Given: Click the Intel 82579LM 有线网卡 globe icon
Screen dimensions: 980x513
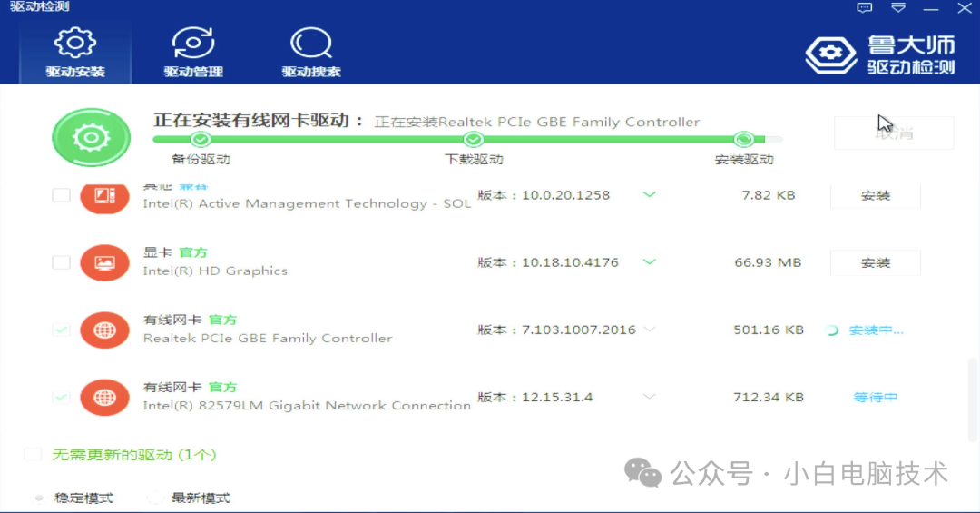Looking at the screenshot, I should point(104,398).
